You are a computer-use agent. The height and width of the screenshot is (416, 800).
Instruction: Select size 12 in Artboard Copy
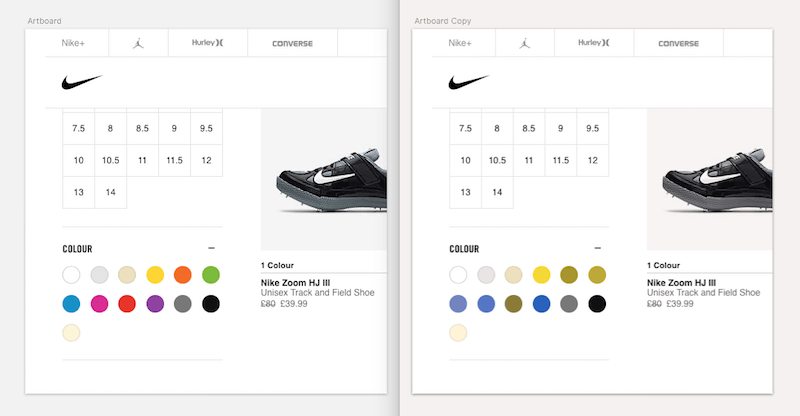[592, 160]
